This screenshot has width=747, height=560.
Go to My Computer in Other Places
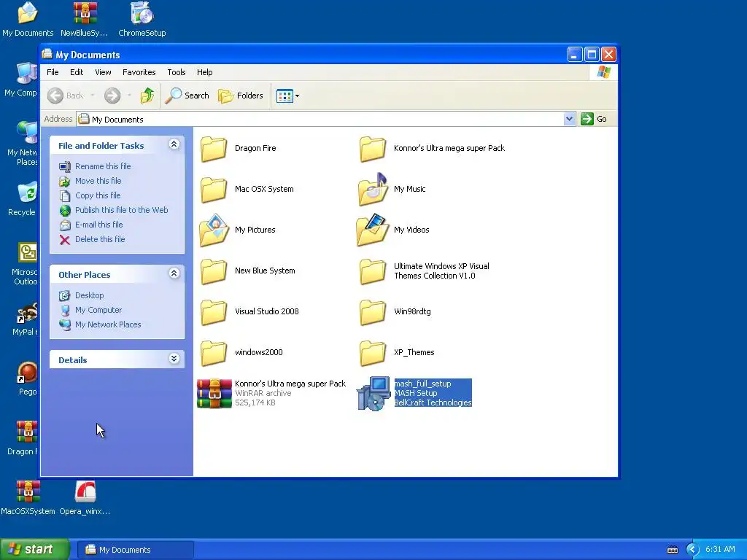pos(90,310)
